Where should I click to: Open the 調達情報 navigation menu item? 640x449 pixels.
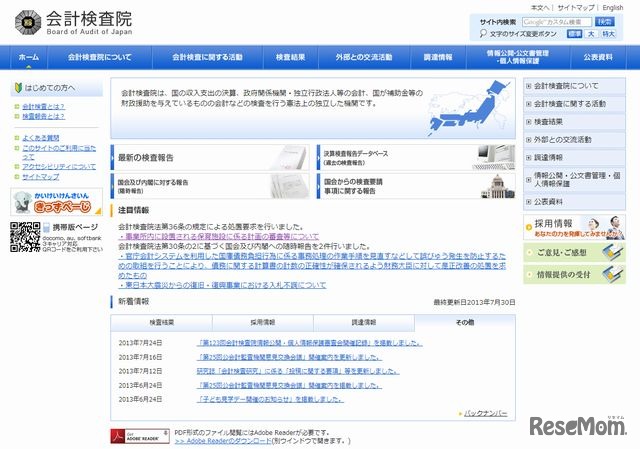[438, 57]
